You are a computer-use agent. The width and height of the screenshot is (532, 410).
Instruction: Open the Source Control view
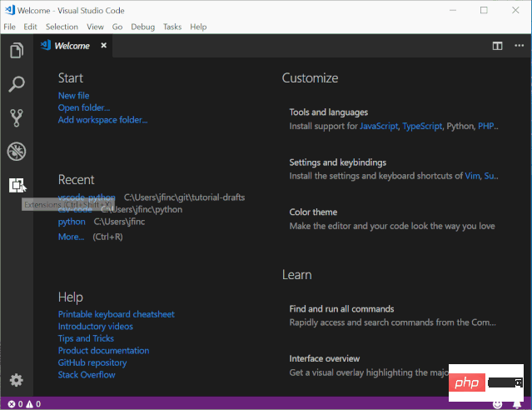(17, 117)
